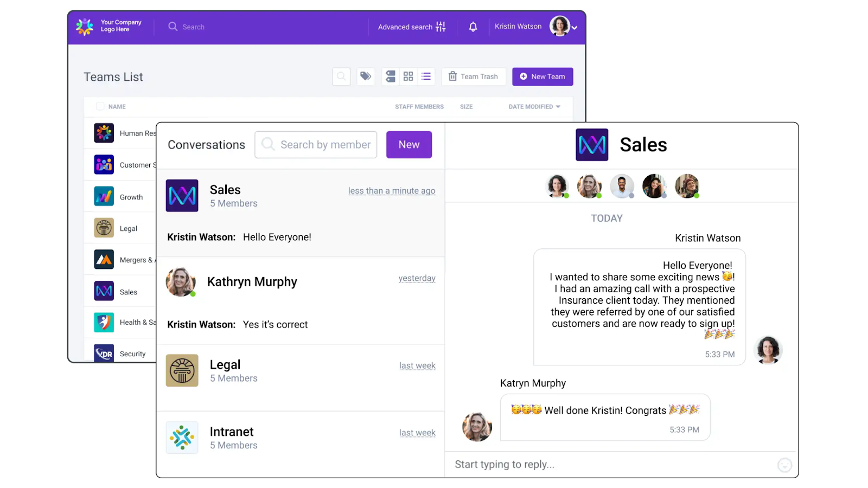The height and width of the screenshot is (488, 868).
Task: Click the Sales team logo in chat header
Action: click(x=591, y=145)
